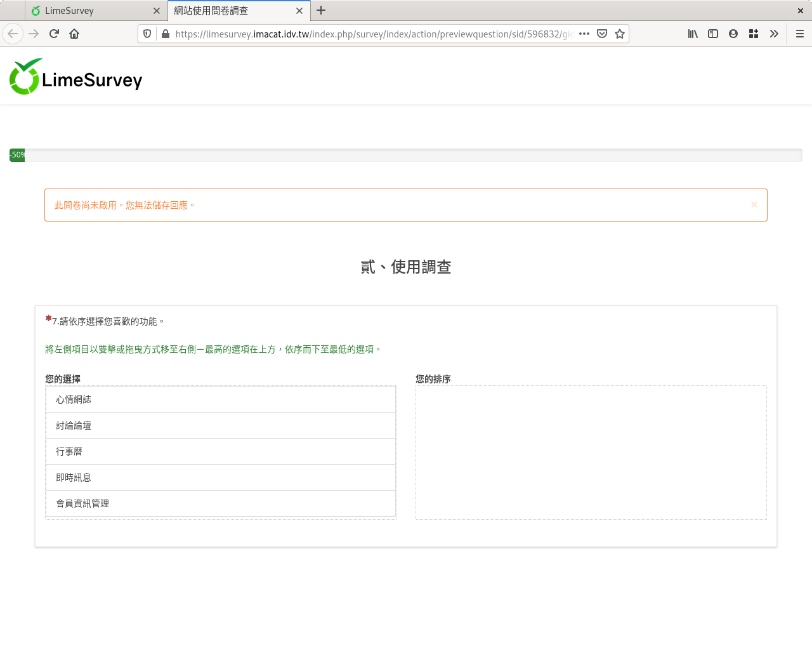Expand more tools chevron overflow
This screenshot has width=812, height=650.
774,34
